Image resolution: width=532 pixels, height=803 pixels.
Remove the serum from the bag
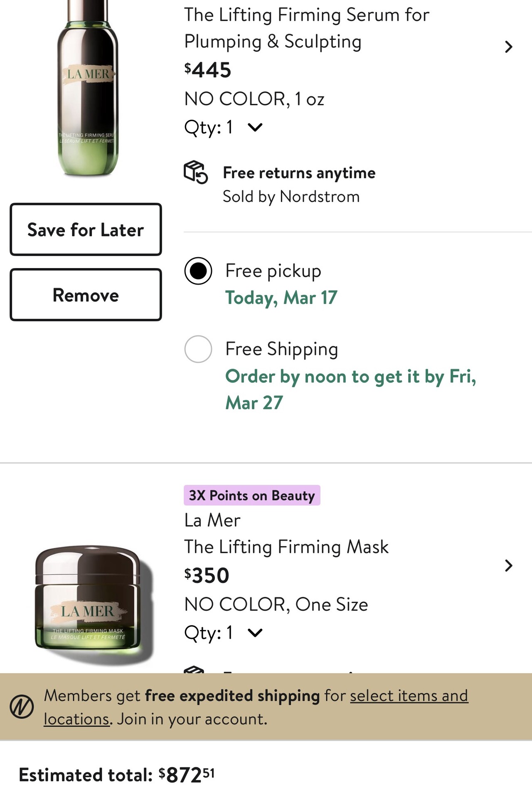[86, 295]
